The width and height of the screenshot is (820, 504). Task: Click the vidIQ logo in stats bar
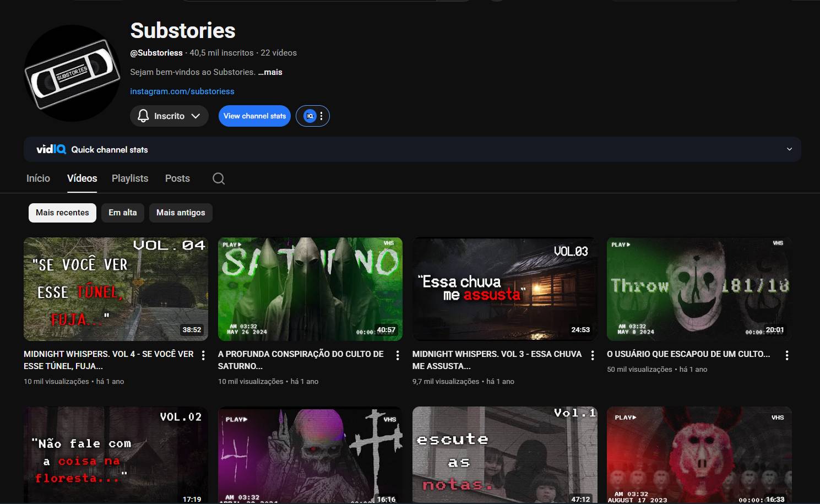coord(51,149)
